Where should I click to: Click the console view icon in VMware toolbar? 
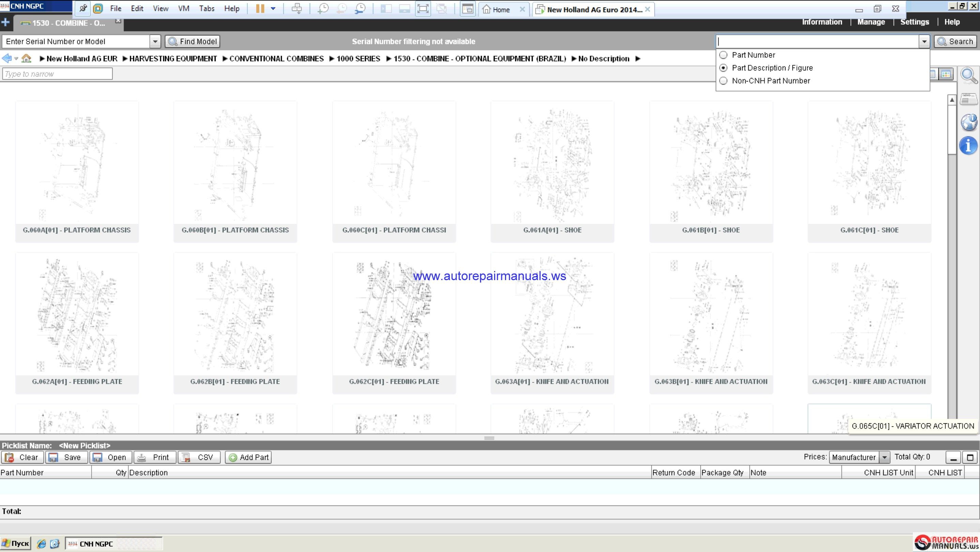pos(468,9)
